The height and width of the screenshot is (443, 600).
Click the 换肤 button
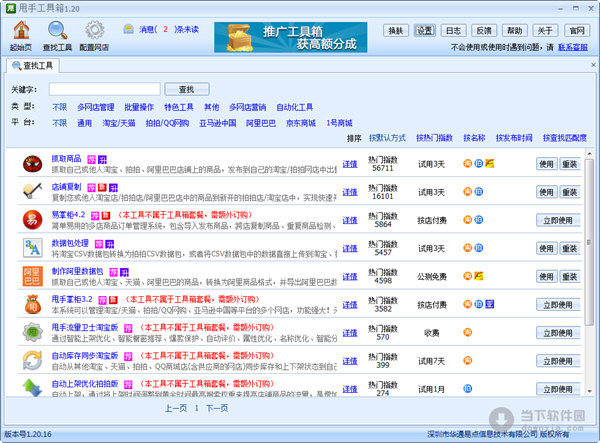pos(396,31)
